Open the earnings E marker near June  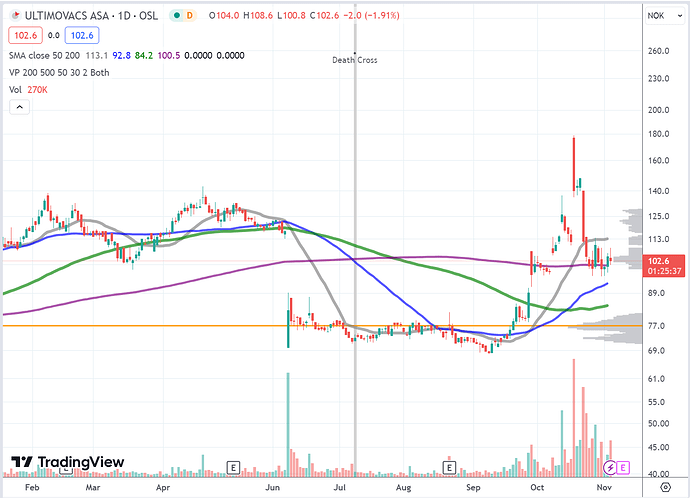click(x=233, y=467)
